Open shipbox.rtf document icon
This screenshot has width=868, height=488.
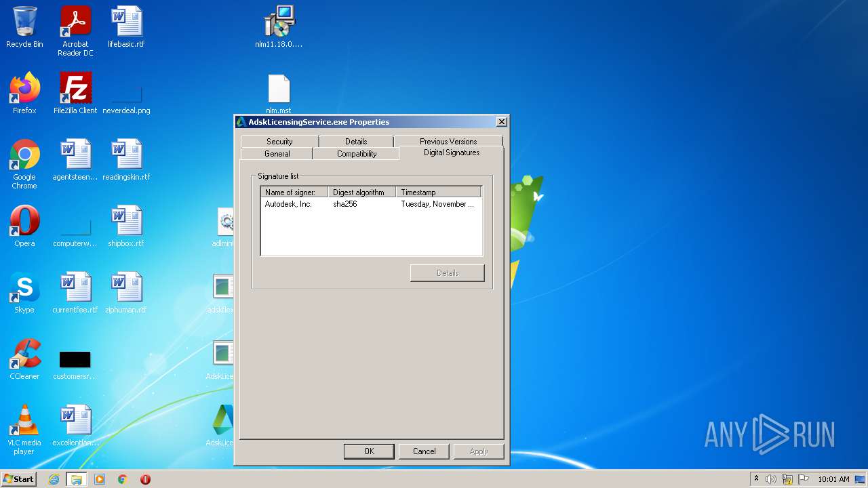coord(126,226)
